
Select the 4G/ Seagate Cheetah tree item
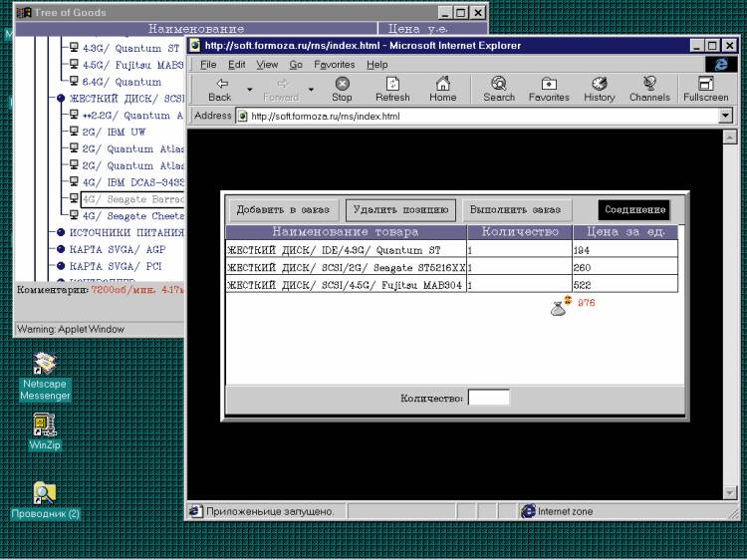pyautogui.click(x=132, y=215)
